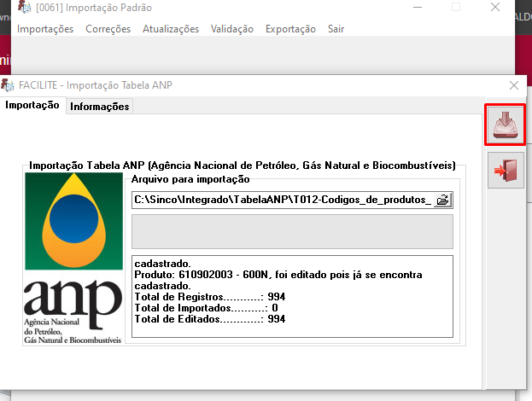Click the ANP logo image

click(73, 259)
